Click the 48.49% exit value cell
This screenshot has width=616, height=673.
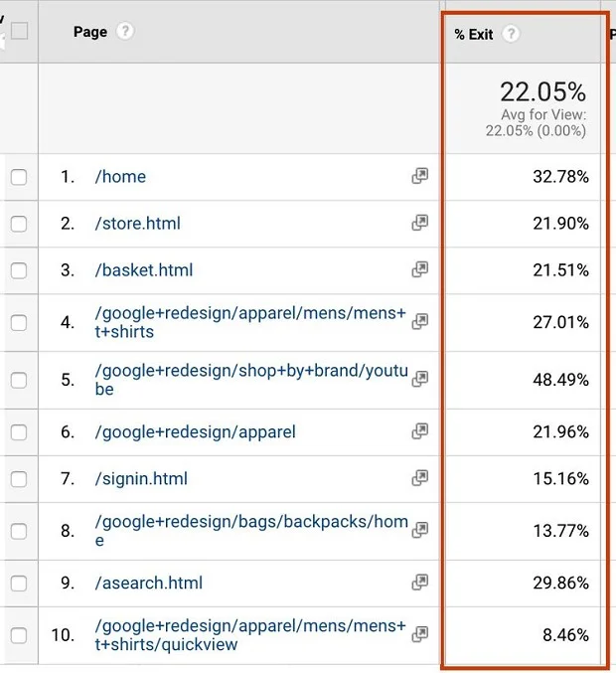click(x=560, y=380)
